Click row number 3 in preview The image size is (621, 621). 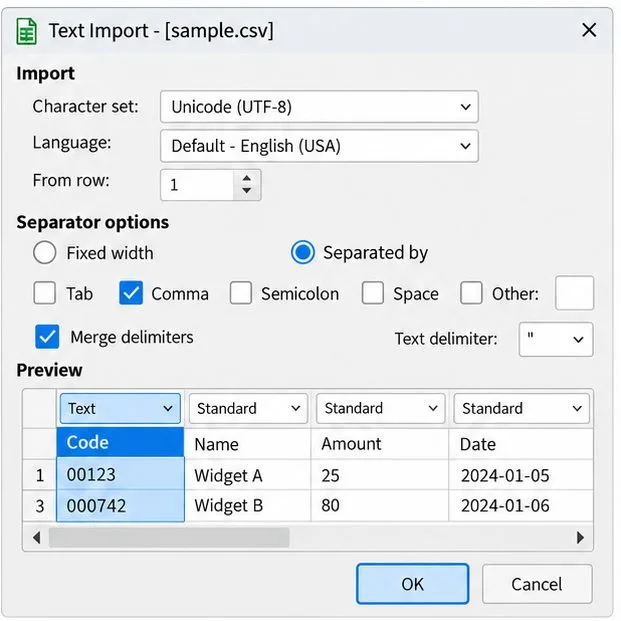(40, 506)
